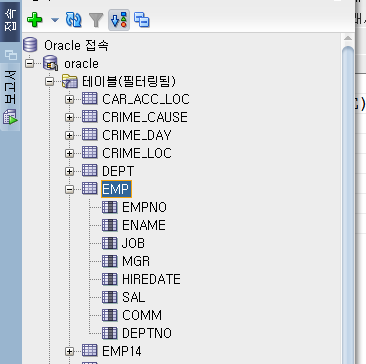Select the SAL column

pyautogui.click(x=134, y=297)
